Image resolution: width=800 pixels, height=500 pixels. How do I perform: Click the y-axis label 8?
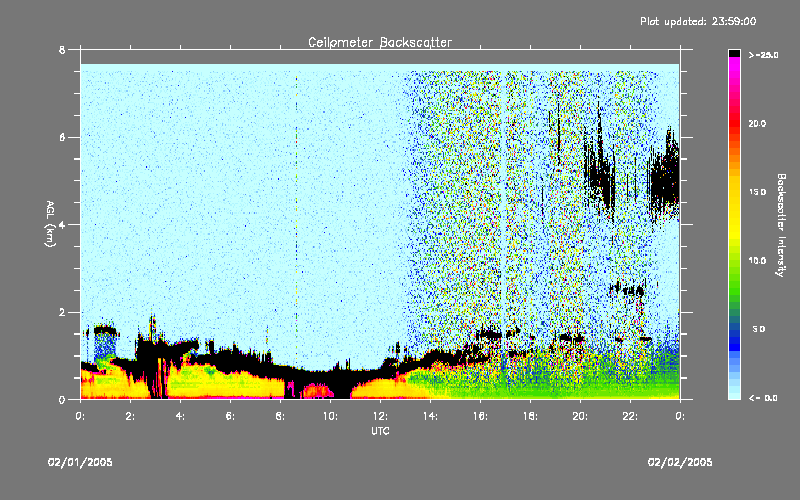point(62,50)
